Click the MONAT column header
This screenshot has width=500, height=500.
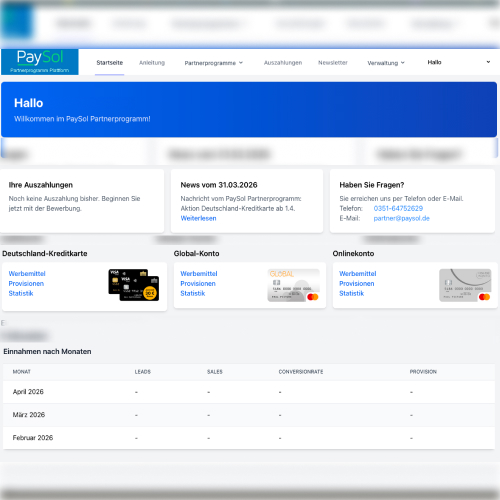[x=22, y=372]
